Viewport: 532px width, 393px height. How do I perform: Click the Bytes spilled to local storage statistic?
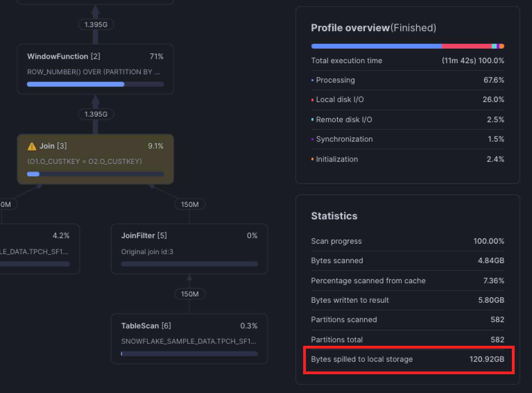[x=407, y=359]
